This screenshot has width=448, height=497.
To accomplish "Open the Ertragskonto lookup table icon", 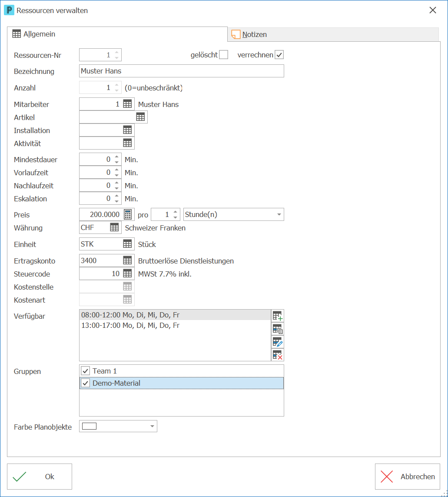I will pos(127,260).
